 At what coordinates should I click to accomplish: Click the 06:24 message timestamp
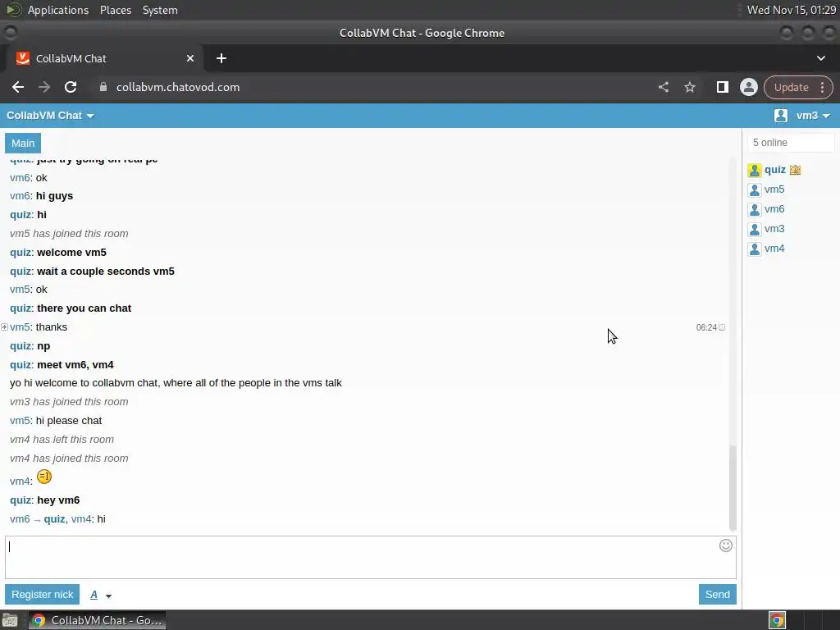coord(706,327)
